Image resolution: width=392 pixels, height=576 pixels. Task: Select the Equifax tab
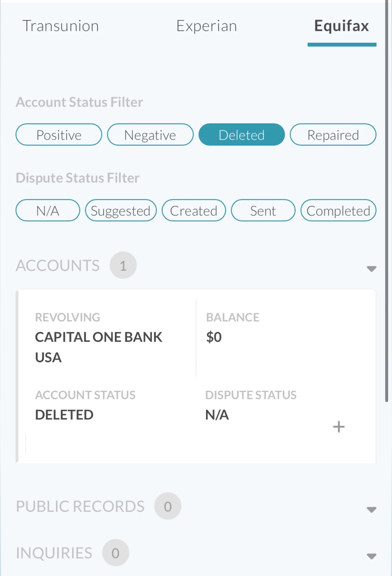(342, 26)
